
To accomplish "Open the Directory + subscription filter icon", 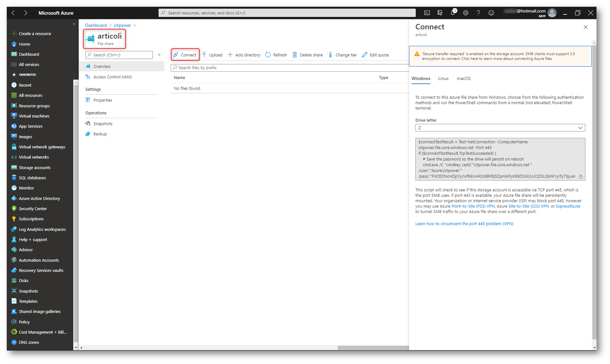I will pyautogui.click(x=440, y=13).
